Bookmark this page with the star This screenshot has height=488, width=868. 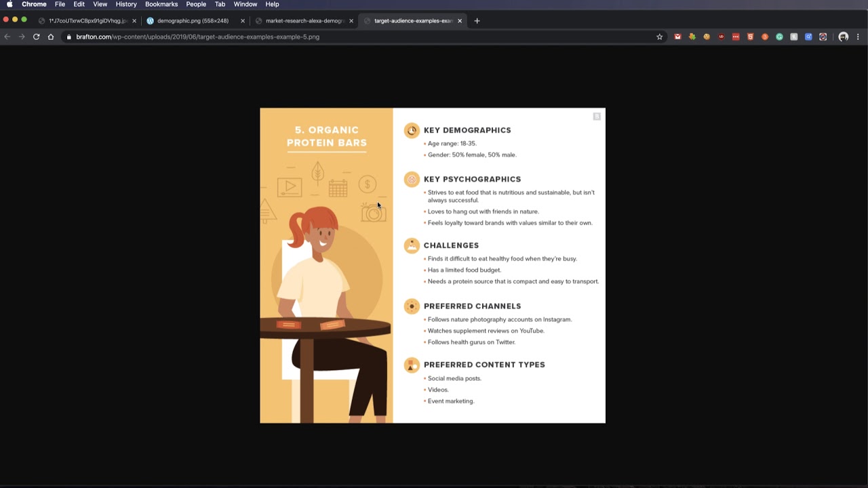coord(659,37)
